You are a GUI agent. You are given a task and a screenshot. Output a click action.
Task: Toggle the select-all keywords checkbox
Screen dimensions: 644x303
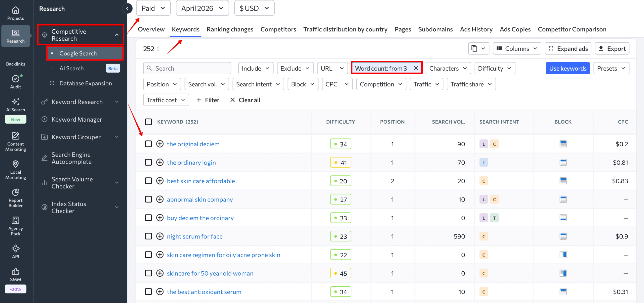point(148,122)
